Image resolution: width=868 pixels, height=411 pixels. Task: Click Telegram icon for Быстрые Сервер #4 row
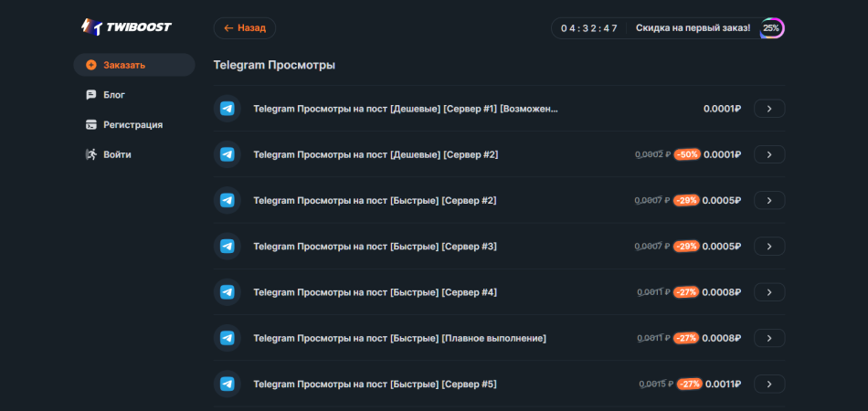(x=227, y=292)
